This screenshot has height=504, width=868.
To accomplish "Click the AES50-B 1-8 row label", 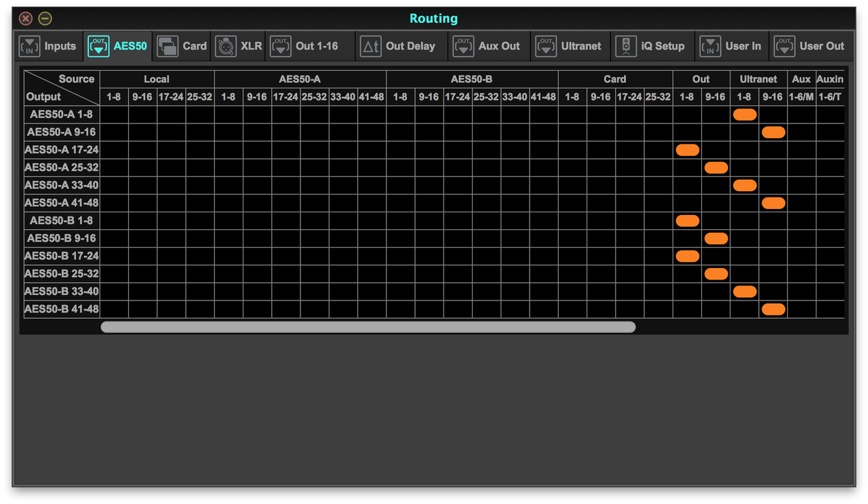I will [61, 220].
